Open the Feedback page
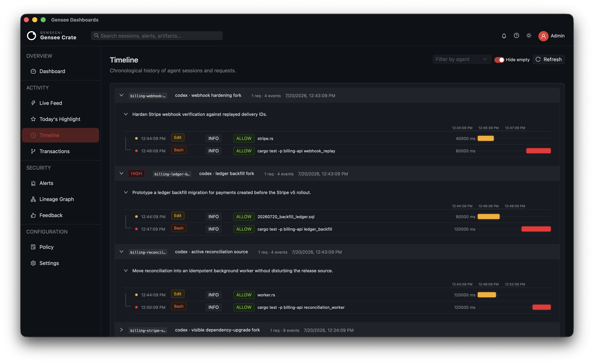The width and height of the screenshot is (594, 364). coord(61,215)
